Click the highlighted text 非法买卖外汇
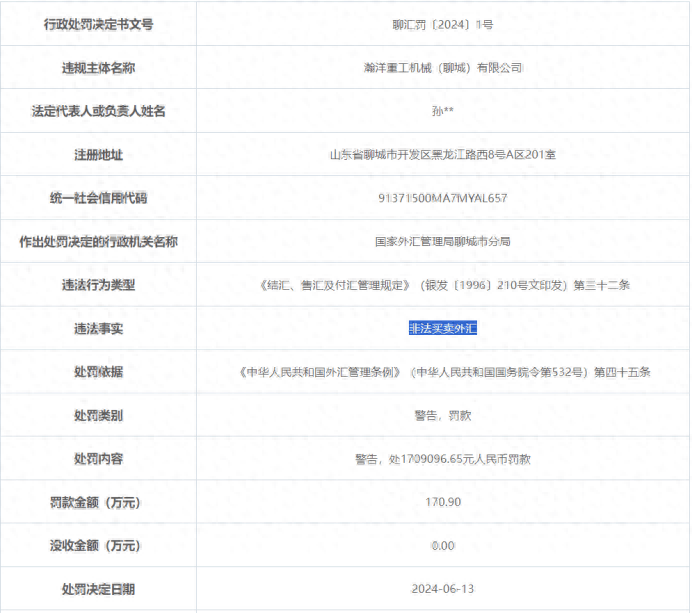This screenshot has width=692, height=613. (443, 328)
